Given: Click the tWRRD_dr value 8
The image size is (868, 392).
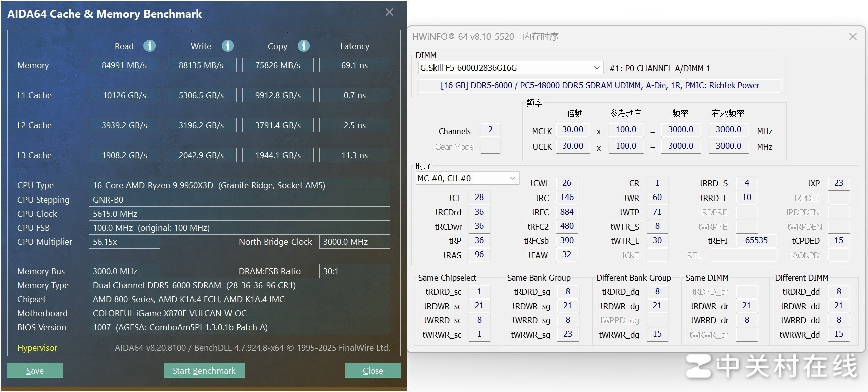Looking at the screenshot, I should click(x=747, y=320).
